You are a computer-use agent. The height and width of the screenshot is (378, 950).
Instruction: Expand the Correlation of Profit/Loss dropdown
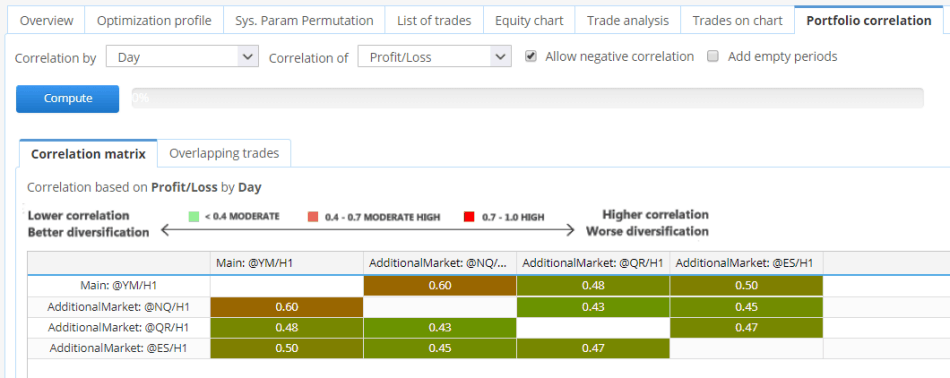(434, 58)
